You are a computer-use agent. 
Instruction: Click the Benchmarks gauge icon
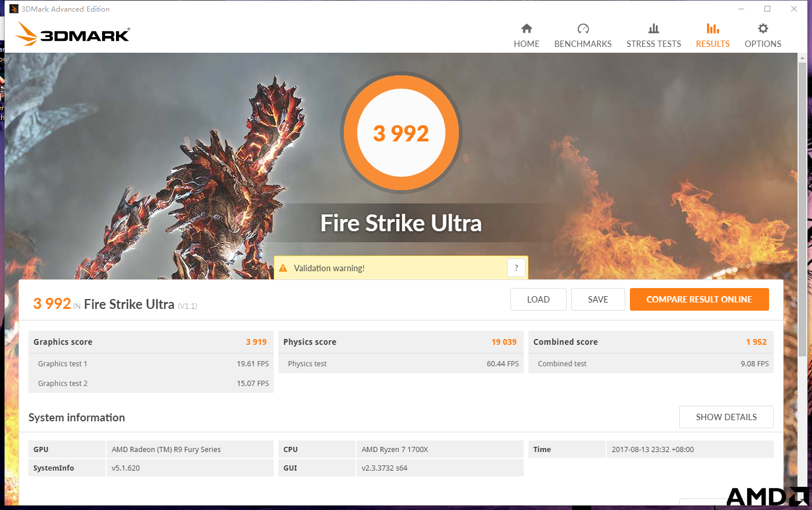pyautogui.click(x=583, y=28)
